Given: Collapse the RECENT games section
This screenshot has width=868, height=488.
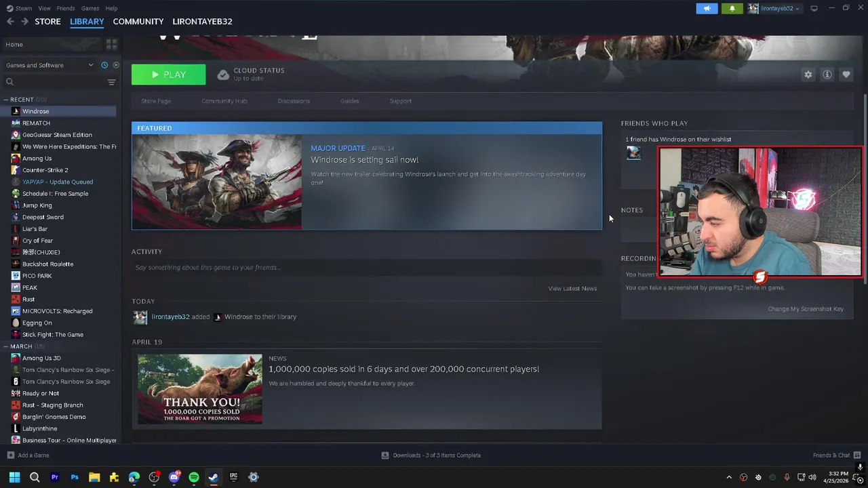Looking at the screenshot, I should coord(6,100).
